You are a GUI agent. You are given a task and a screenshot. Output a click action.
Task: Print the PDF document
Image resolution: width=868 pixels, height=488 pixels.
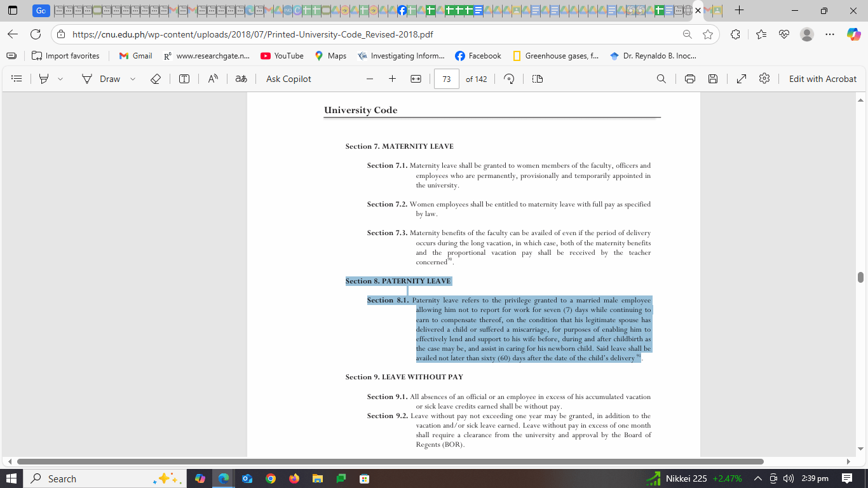pos(690,79)
